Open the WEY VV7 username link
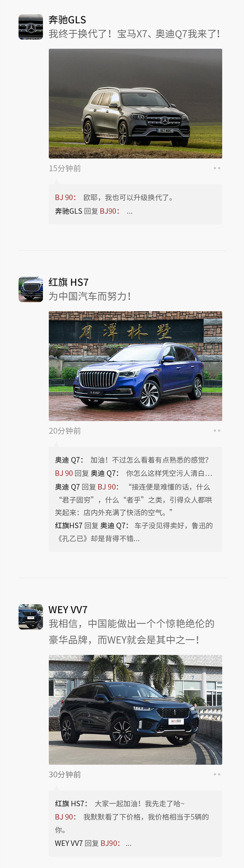The width and height of the screenshot is (244, 868). [68, 609]
